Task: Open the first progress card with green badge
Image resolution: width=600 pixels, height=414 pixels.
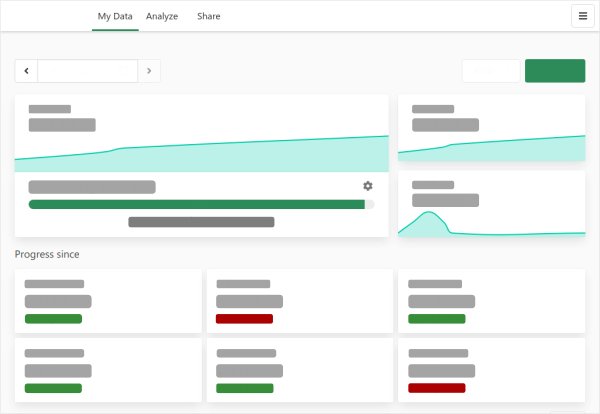Action: (108, 301)
